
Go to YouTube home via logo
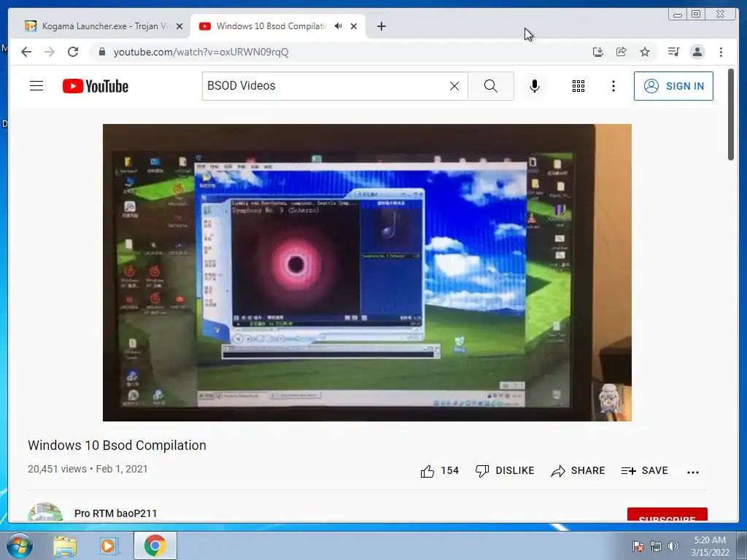[x=96, y=86]
